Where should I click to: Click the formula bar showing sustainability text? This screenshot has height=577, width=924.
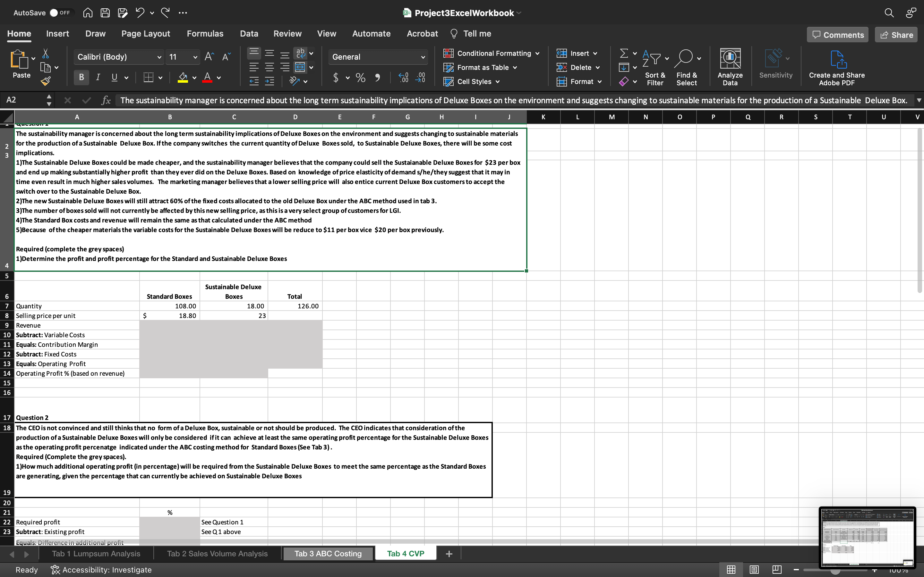(458, 100)
